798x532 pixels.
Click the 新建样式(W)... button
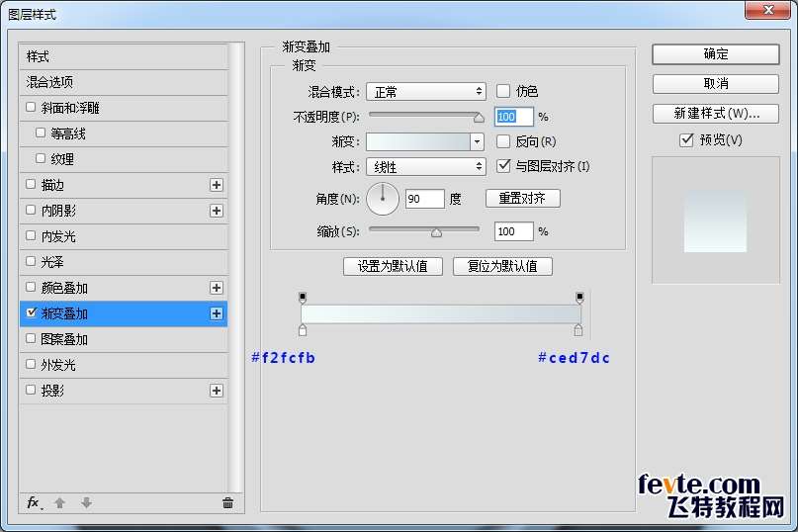click(716, 114)
